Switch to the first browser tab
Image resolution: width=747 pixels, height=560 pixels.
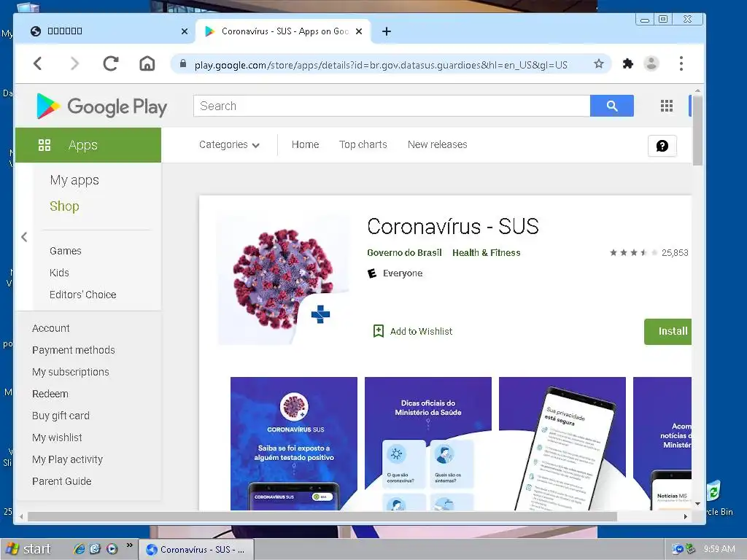pos(105,31)
